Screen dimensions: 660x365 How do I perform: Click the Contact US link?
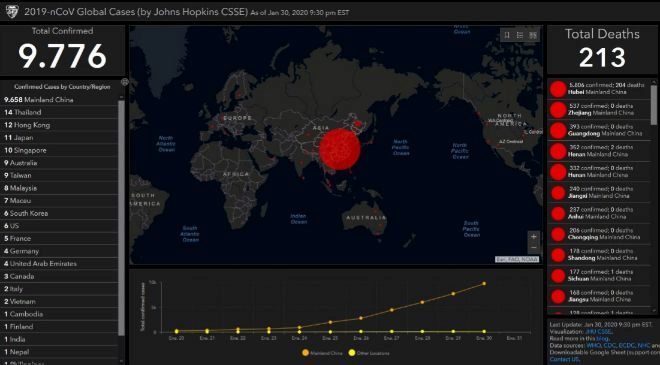564,359
